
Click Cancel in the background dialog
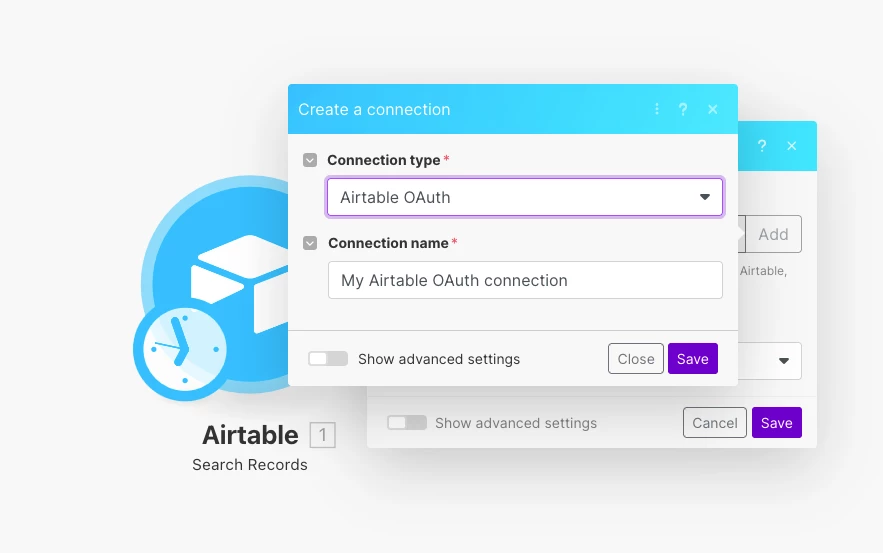click(x=715, y=423)
